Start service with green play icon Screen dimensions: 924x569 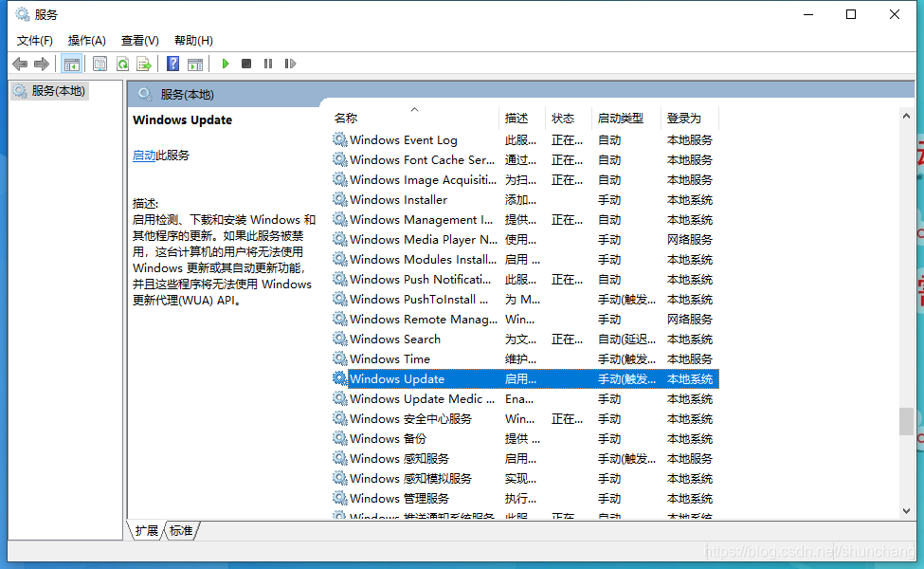coord(226,64)
